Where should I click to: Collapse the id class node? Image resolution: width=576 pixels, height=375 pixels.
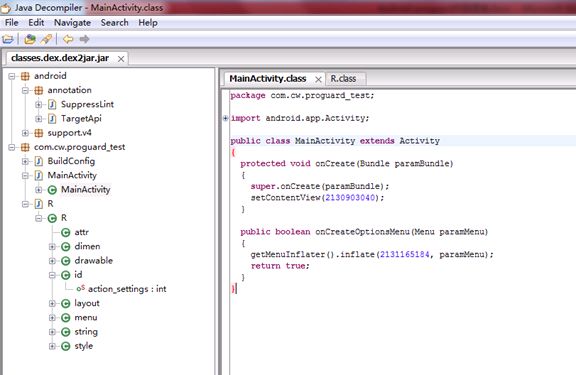[x=52, y=275]
